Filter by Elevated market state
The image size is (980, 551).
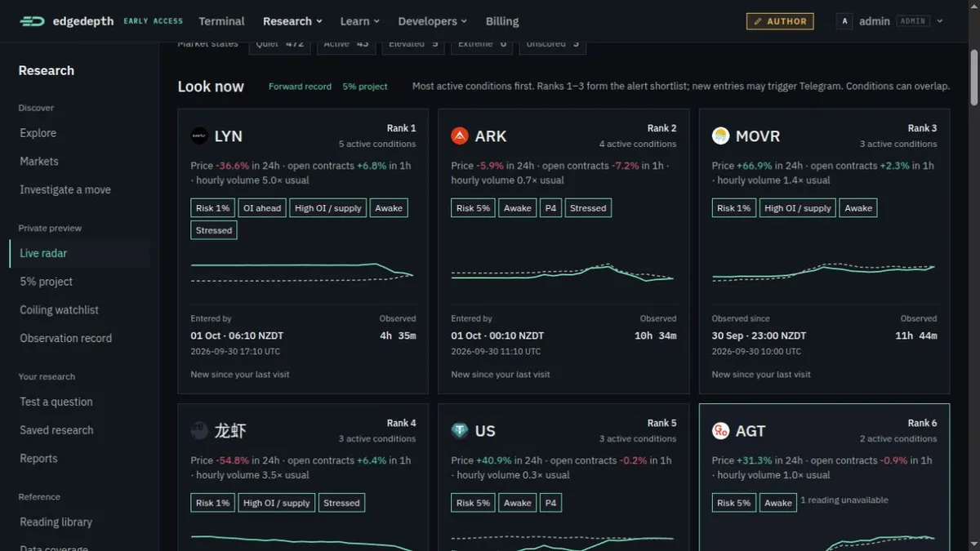413,45
